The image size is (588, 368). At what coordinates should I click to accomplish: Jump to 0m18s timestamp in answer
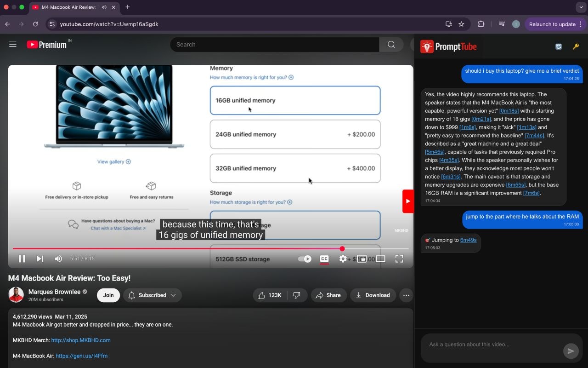tap(509, 111)
